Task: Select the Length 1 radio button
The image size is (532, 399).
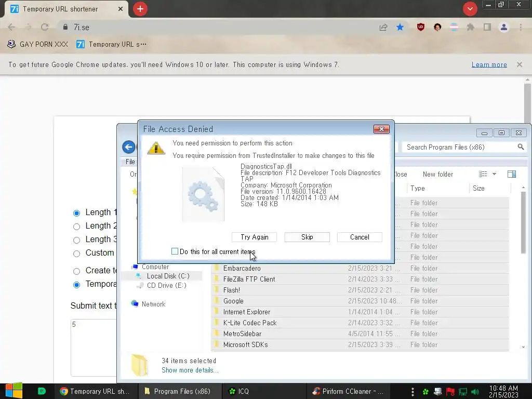Action: coord(77,213)
